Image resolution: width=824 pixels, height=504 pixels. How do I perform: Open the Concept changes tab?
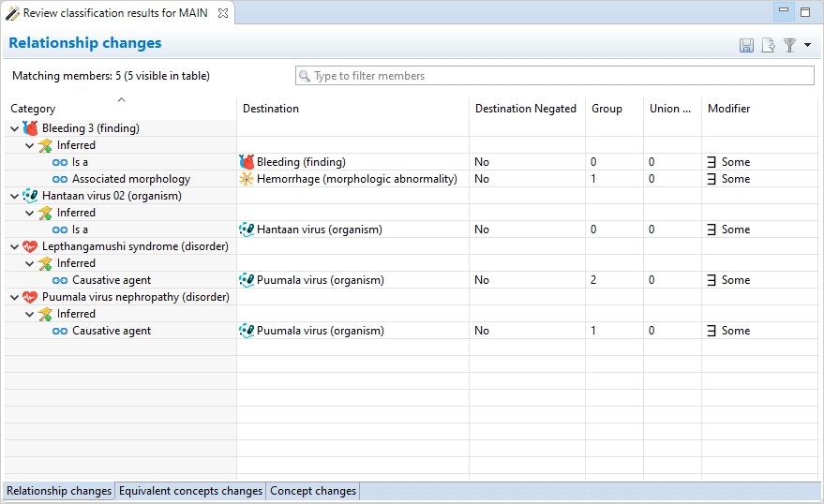[x=313, y=491]
